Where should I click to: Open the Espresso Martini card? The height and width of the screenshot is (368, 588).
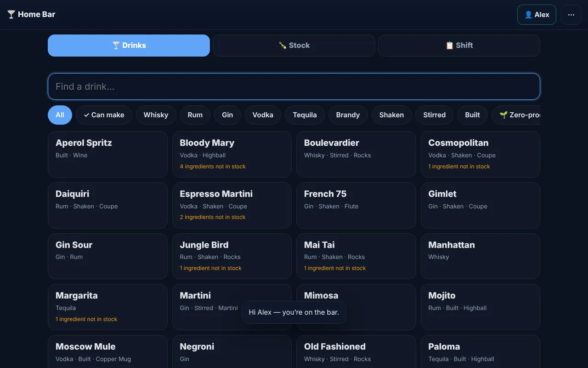tap(232, 205)
